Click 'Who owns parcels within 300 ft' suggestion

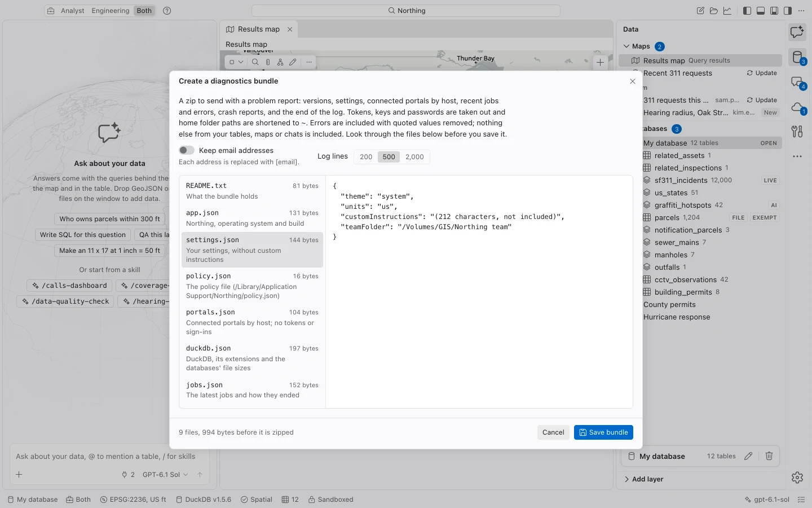[x=109, y=219]
